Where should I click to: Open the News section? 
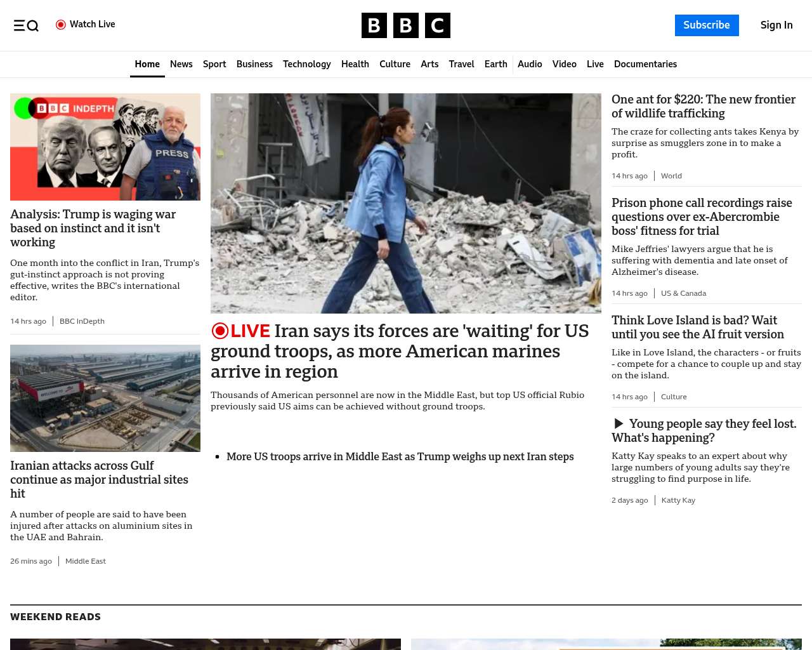(x=181, y=64)
